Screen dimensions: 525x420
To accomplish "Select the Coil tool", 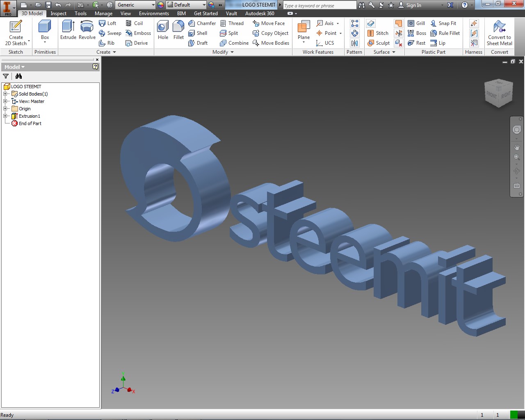I will 134,23.
